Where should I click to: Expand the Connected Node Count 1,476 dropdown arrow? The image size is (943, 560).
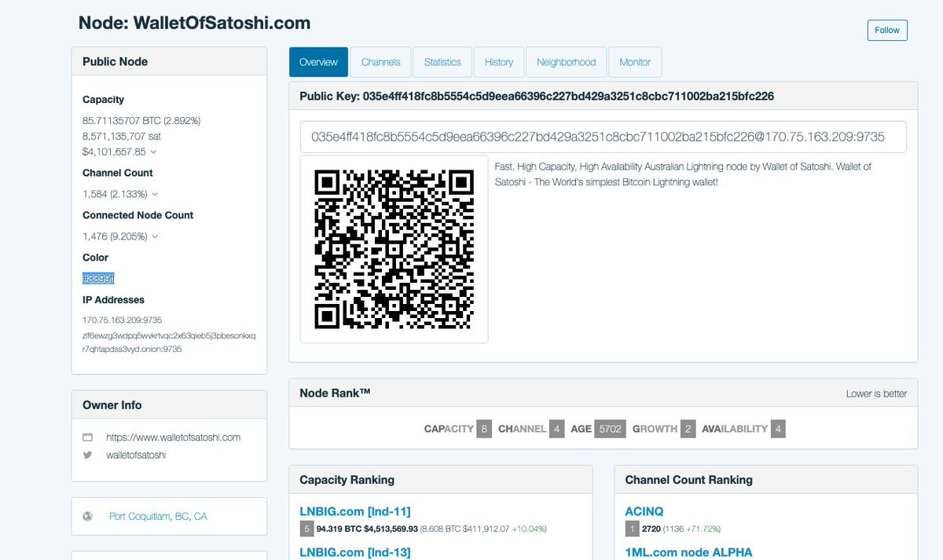(x=154, y=236)
